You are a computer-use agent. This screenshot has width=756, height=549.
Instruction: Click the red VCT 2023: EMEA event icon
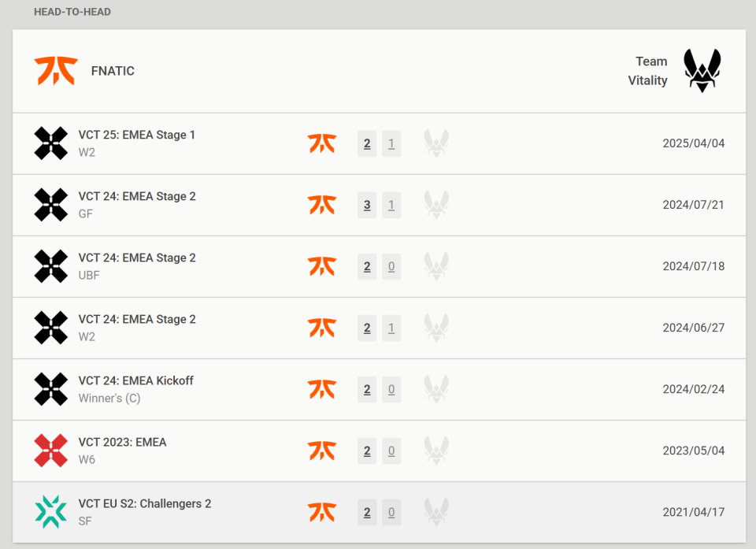pos(51,451)
